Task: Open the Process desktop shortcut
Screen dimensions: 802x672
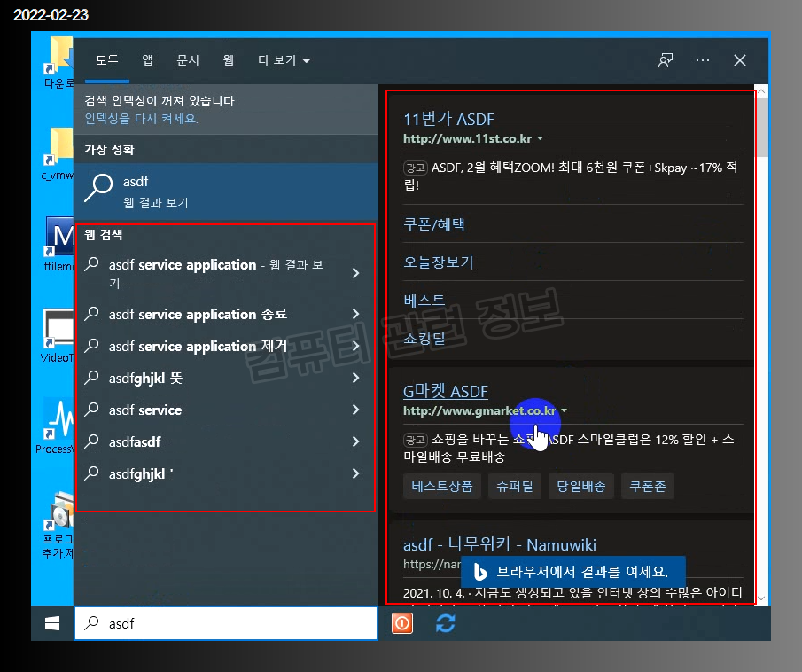Action: click(x=55, y=426)
